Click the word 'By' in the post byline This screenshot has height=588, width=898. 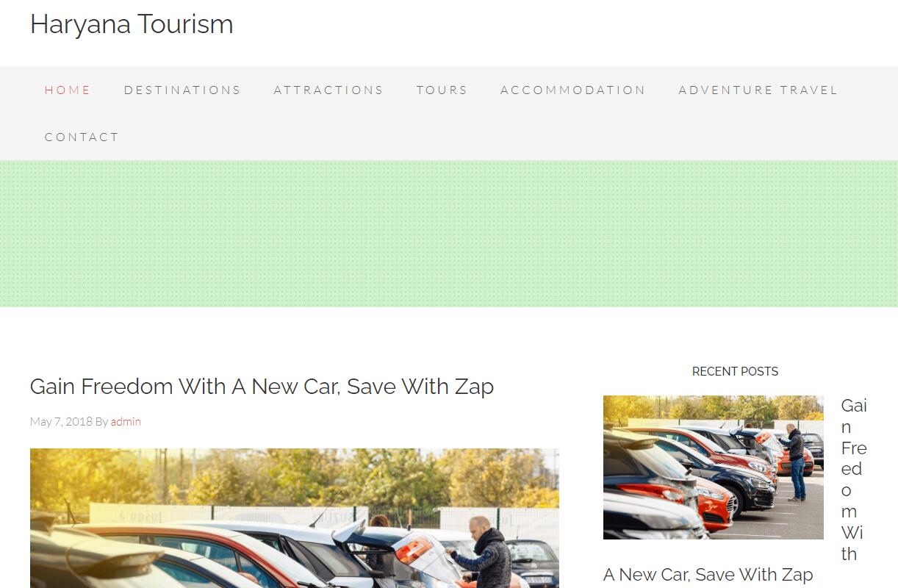coord(101,421)
